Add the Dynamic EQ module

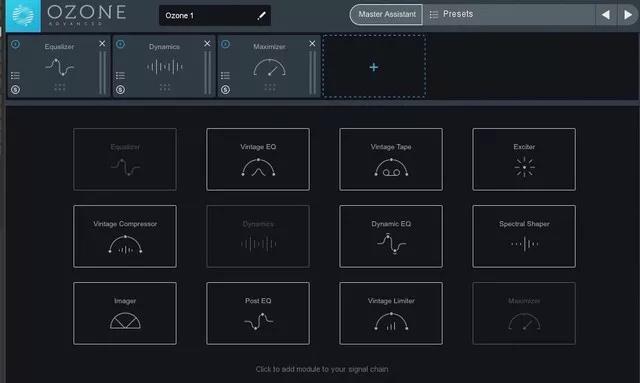point(391,236)
